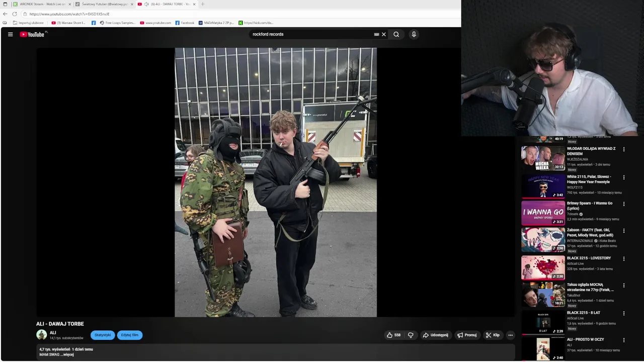The height and width of the screenshot is (362, 644).
Task: Open options for Happy New Year Freestyle
Action: click(624, 177)
